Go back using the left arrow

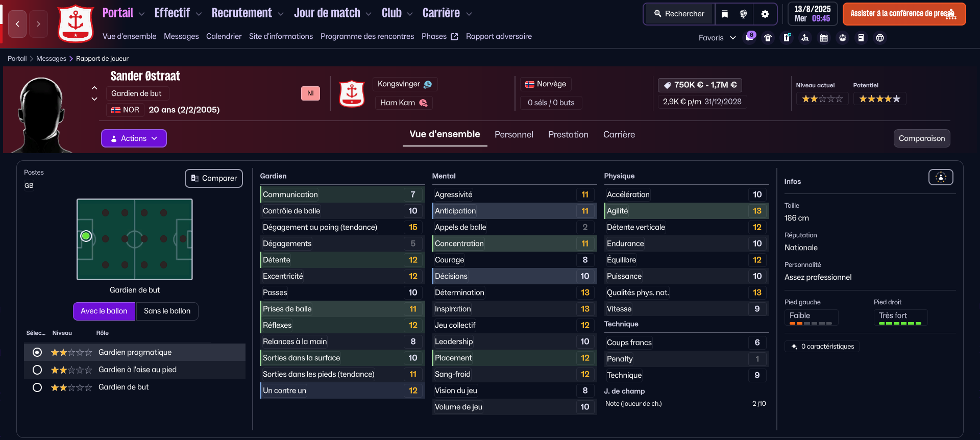[17, 24]
